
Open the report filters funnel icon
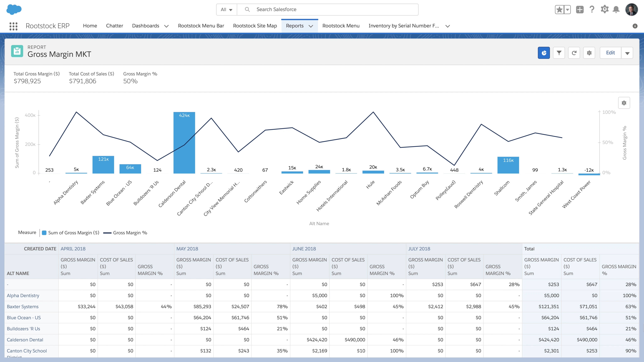(559, 52)
